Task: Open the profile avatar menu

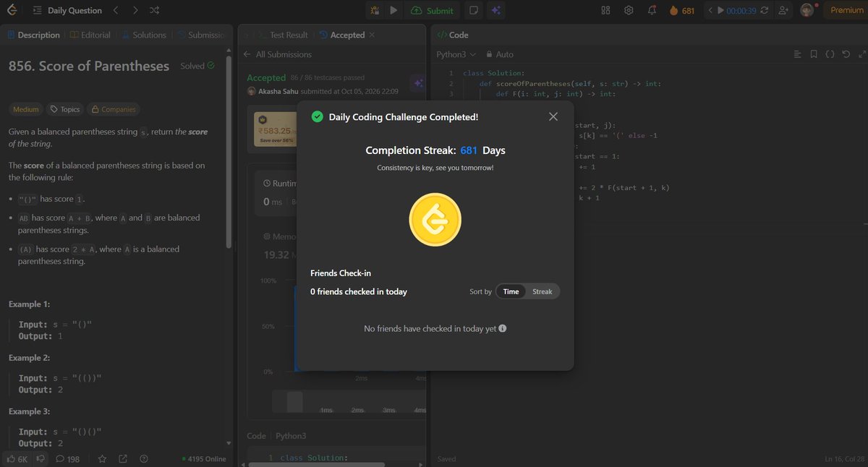Action: 807,11
